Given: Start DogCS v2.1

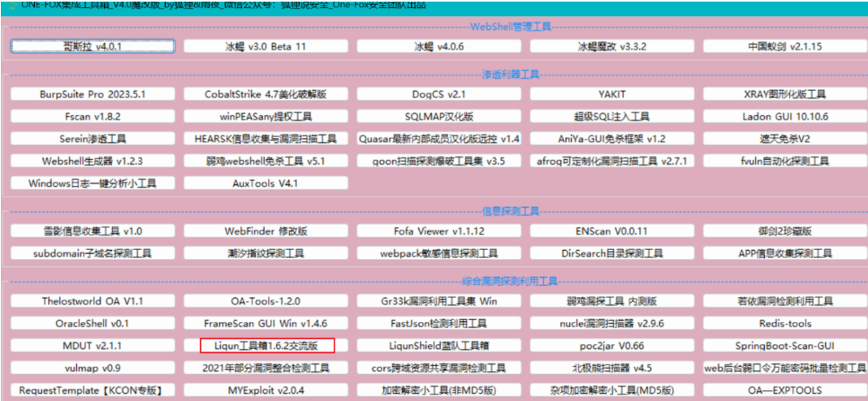Looking at the screenshot, I should click(439, 94).
